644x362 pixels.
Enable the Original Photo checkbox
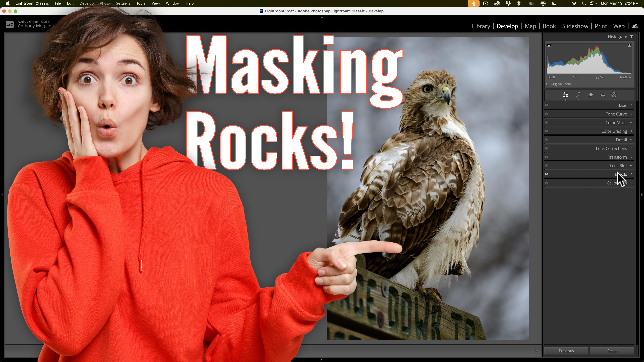[x=548, y=84]
